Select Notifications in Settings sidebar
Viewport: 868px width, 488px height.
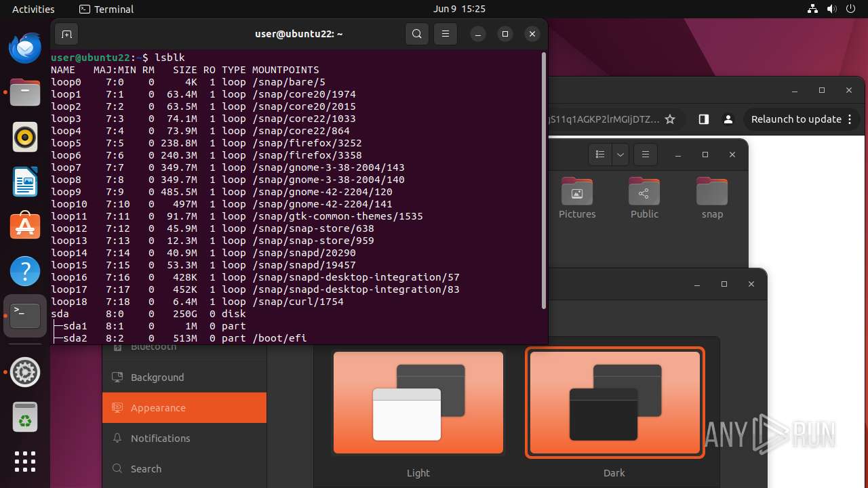(x=184, y=439)
